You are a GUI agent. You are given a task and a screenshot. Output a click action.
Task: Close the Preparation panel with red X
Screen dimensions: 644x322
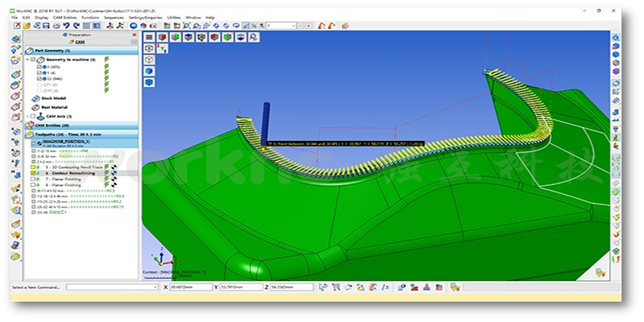(x=134, y=35)
